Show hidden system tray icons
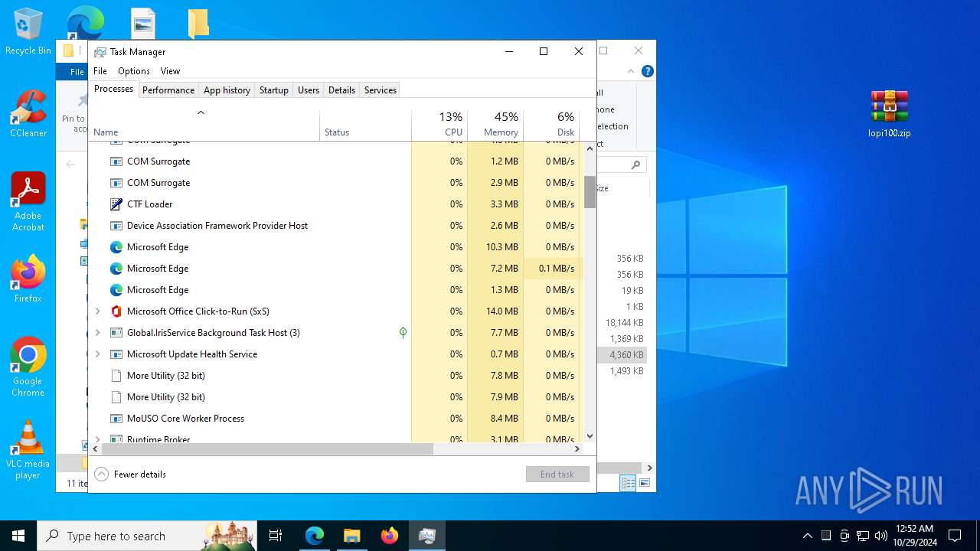The width and height of the screenshot is (980, 551). click(807, 536)
